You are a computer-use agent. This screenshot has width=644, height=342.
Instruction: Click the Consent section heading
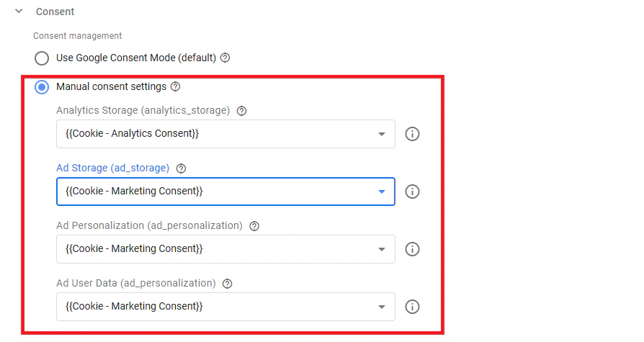(55, 12)
